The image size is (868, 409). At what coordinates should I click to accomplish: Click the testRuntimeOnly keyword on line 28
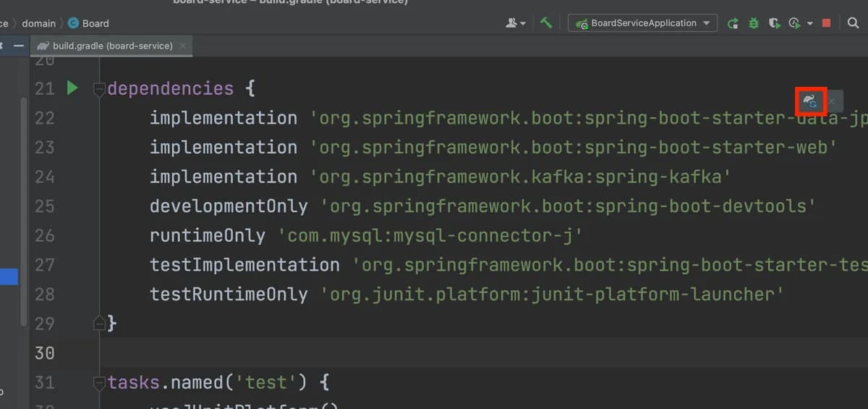click(229, 295)
